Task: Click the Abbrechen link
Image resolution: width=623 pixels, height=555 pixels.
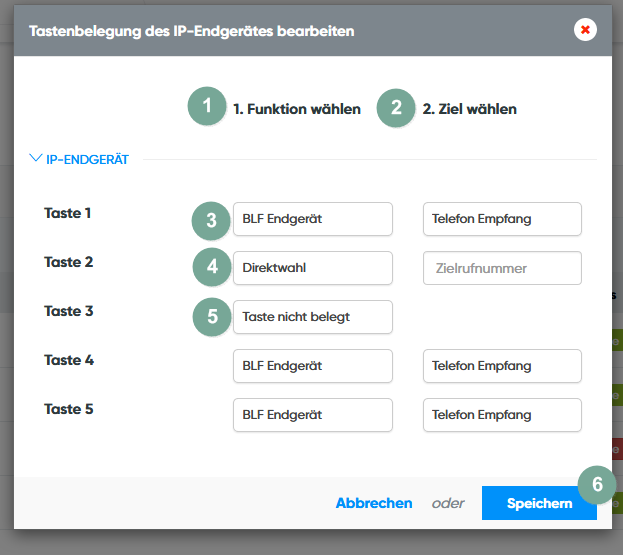Action: pos(374,503)
